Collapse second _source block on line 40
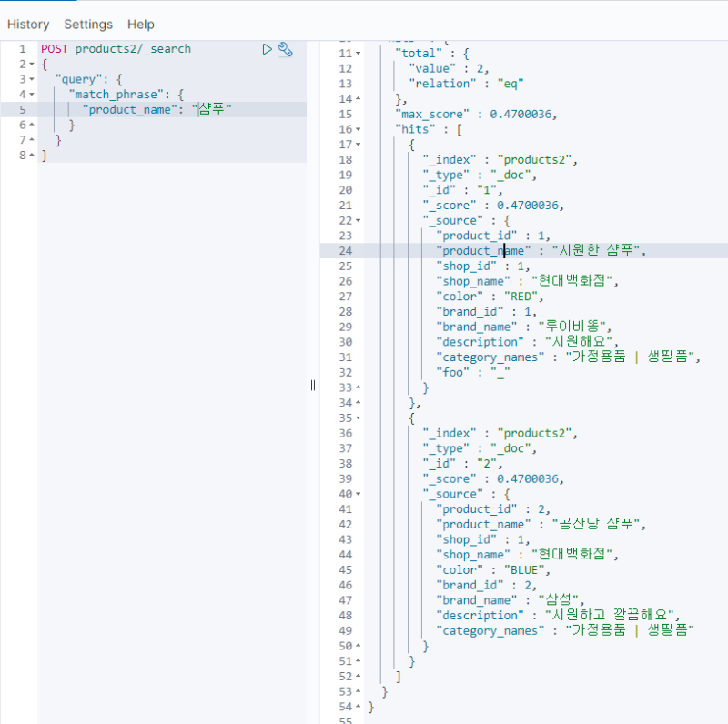728x724 pixels. [x=358, y=494]
